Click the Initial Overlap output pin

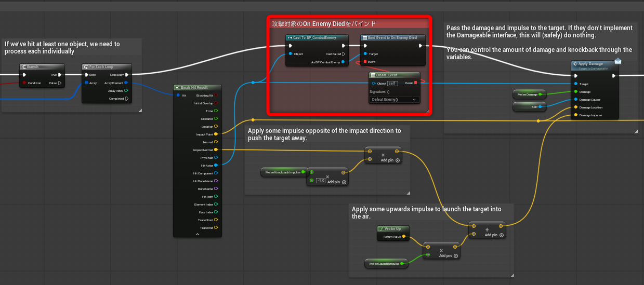pos(216,103)
